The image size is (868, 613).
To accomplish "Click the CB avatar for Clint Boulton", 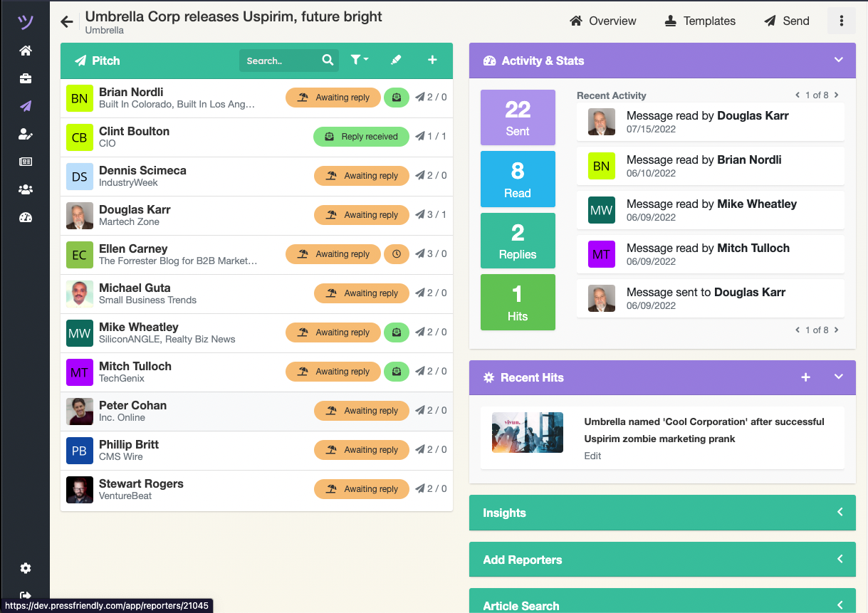I will click(80, 137).
